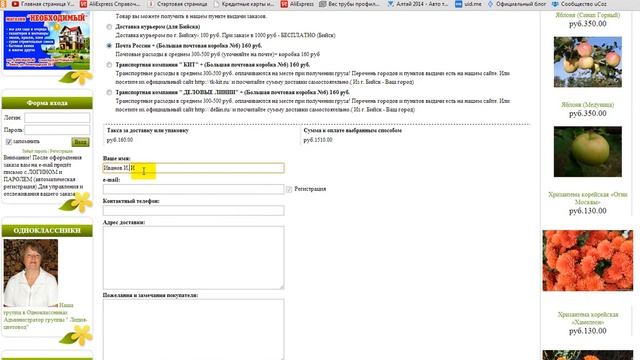Click into the 'e-mail' field
640x360 pixels.
pos(193,189)
